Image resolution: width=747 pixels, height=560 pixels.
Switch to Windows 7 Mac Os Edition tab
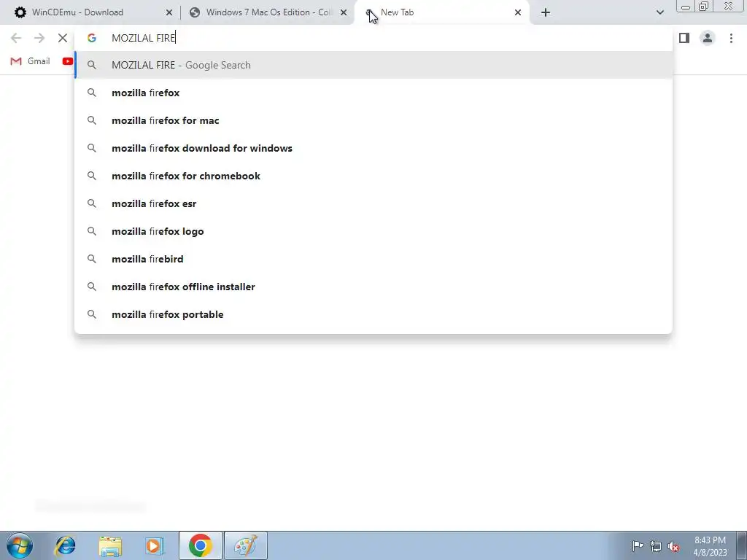[267, 12]
